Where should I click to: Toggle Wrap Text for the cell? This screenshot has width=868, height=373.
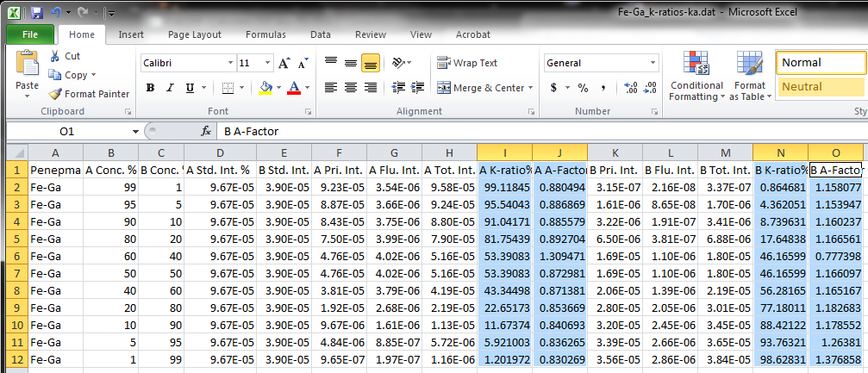(467, 63)
